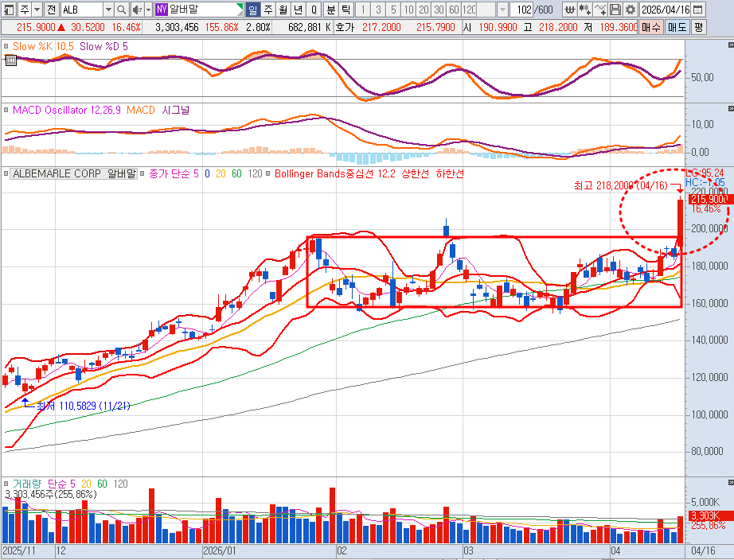Screen dimensions: 734x560
Task: Toggle the MACD Oscillator indicator marker square
Action: point(6,110)
